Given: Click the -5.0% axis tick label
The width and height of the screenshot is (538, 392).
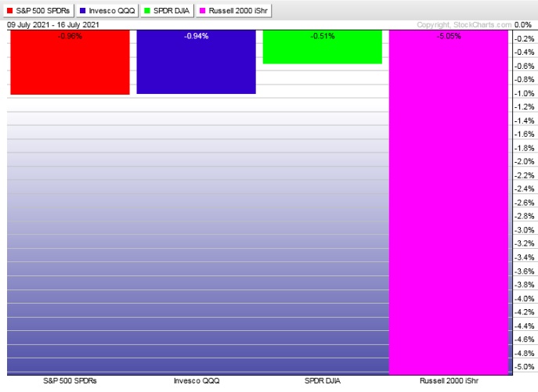Looking at the screenshot, I should click(x=524, y=367).
